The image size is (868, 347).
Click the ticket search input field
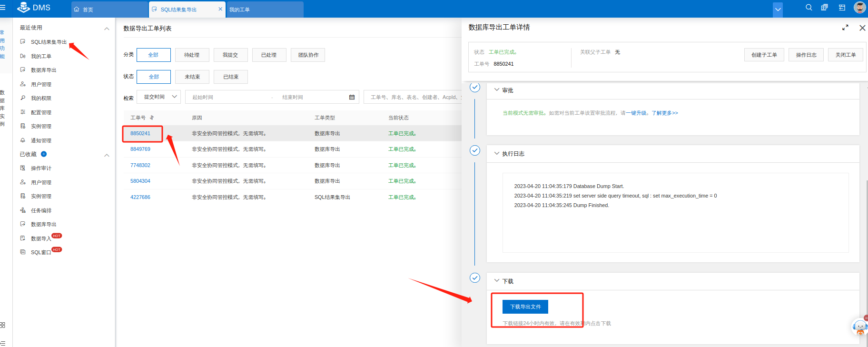point(413,97)
